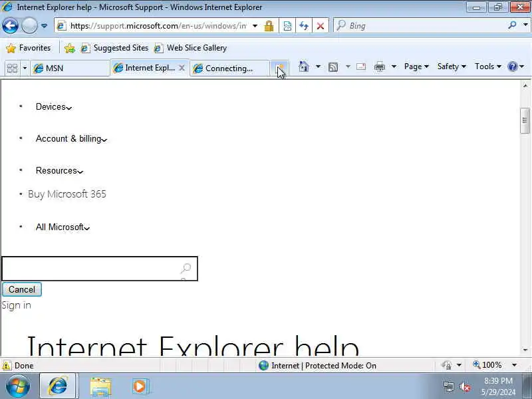This screenshot has width=532, height=399.
Task: Open the Favorites star button
Action: pos(28,48)
